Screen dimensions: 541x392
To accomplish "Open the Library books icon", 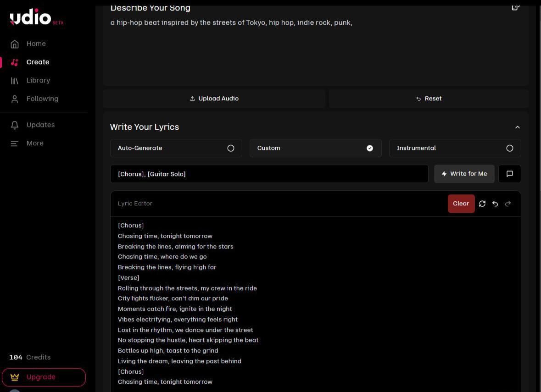I will click(15, 81).
